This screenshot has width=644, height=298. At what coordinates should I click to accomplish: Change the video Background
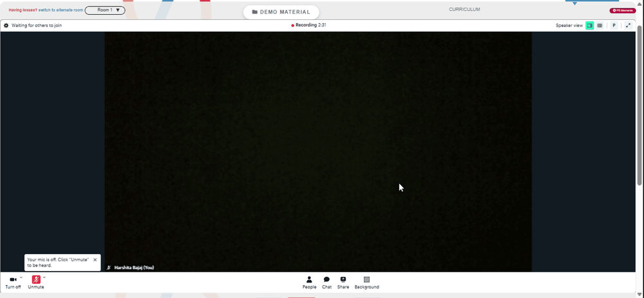367,283
